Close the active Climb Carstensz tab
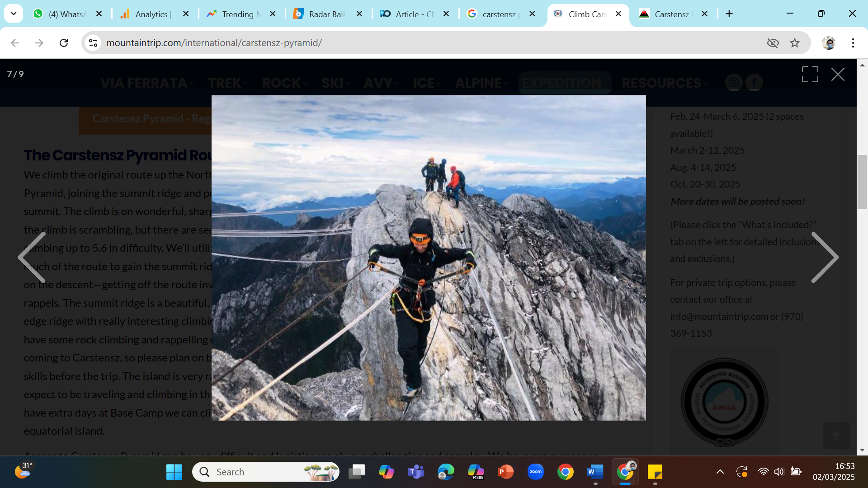Viewport: 868px width, 488px height. click(x=618, y=14)
